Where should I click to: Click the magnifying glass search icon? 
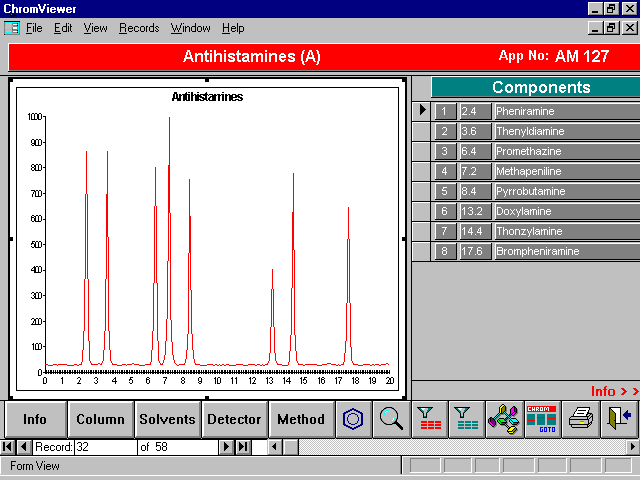click(391, 419)
